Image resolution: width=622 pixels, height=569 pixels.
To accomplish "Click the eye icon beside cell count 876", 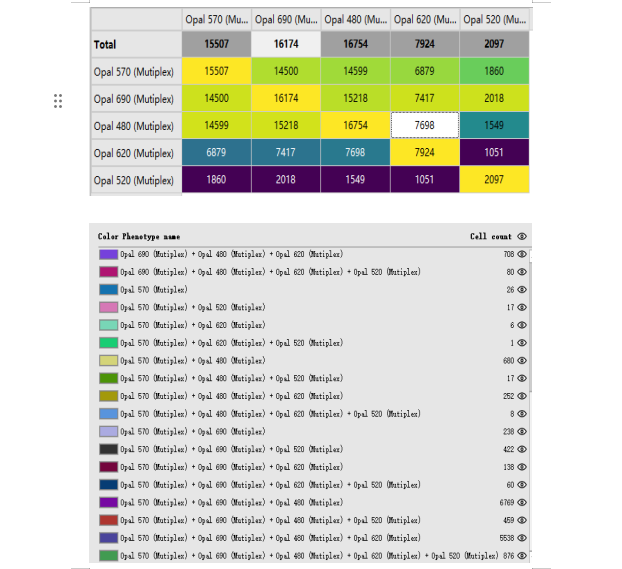I will (522, 555).
